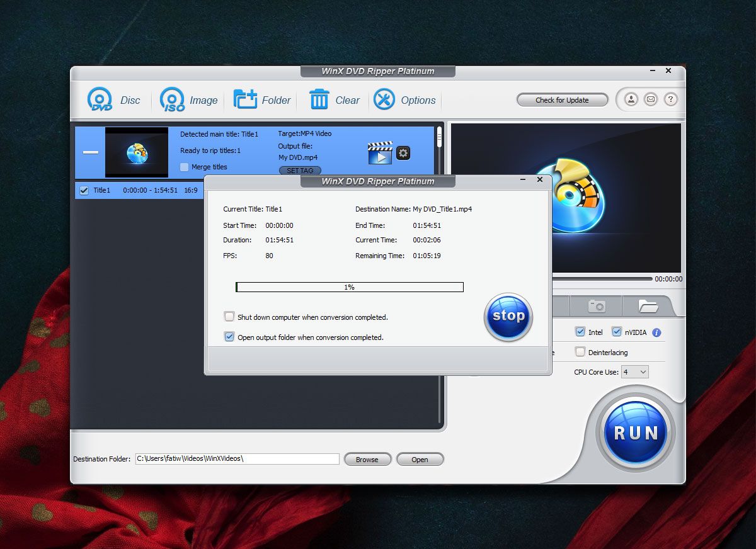Toggle the Intel hardware acceleration checkbox
The height and width of the screenshot is (549, 756).
pos(580,332)
